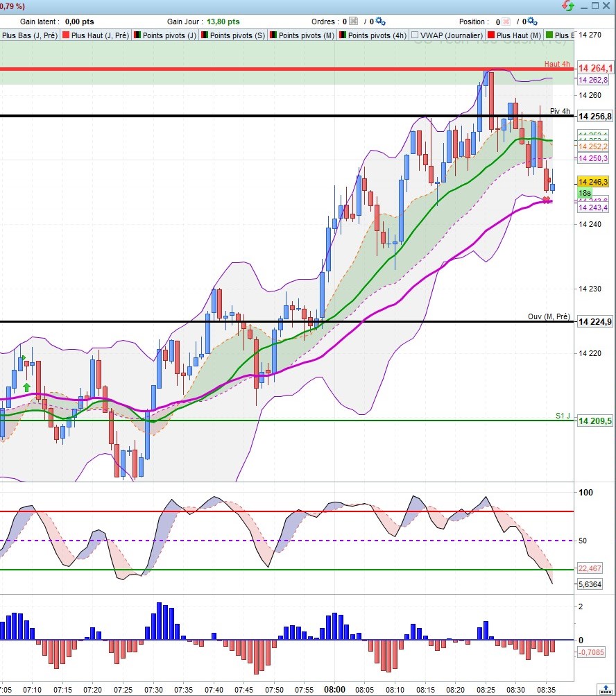Click the S1 J price label 14 209,5
Viewport: 616px width, 696px height.
point(594,421)
